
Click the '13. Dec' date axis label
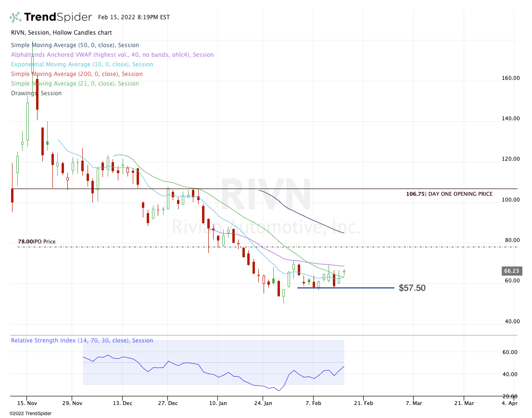click(x=123, y=403)
